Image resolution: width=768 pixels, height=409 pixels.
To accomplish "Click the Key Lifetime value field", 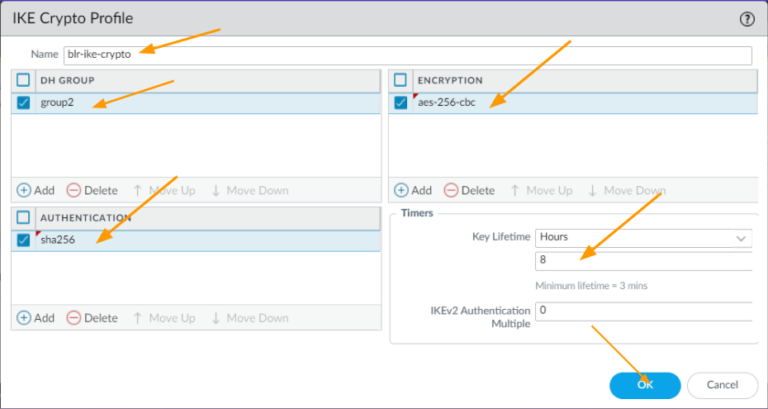I will [x=642, y=261].
